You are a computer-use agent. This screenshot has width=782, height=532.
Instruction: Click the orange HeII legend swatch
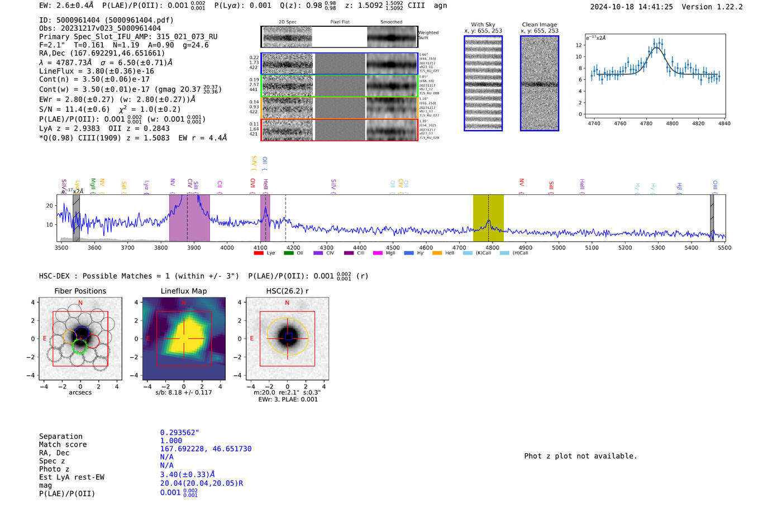tap(437, 253)
